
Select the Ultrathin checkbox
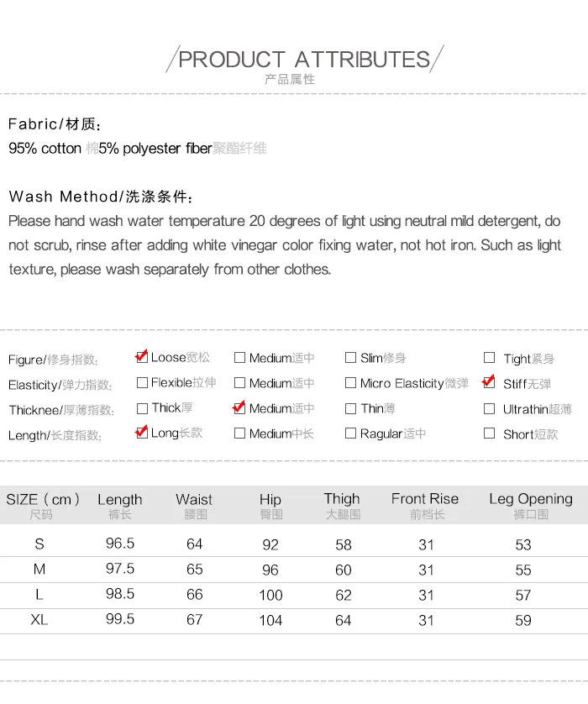[x=489, y=408]
